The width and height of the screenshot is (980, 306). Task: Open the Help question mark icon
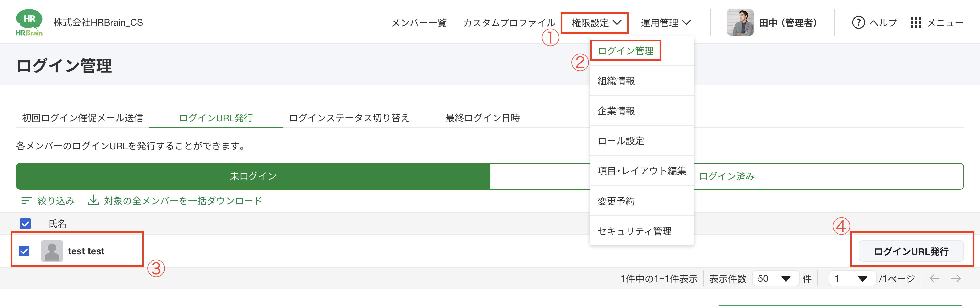pyautogui.click(x=859, y=22)
